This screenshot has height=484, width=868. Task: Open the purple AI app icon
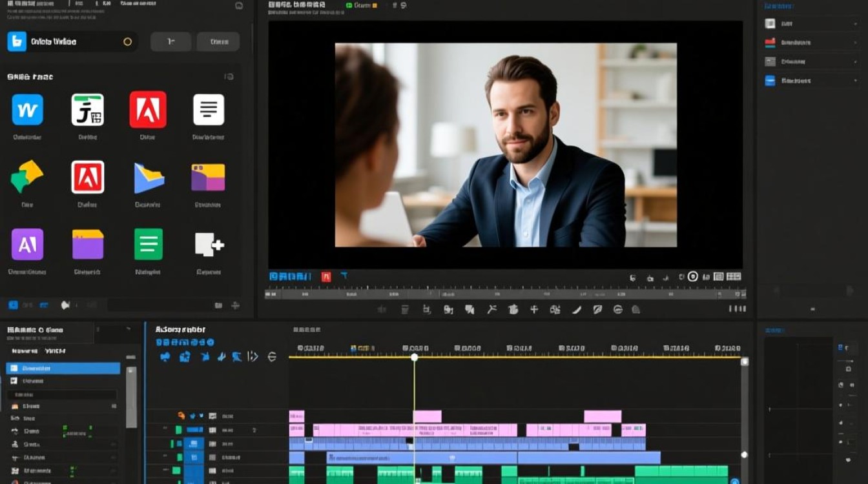(28, 244)
